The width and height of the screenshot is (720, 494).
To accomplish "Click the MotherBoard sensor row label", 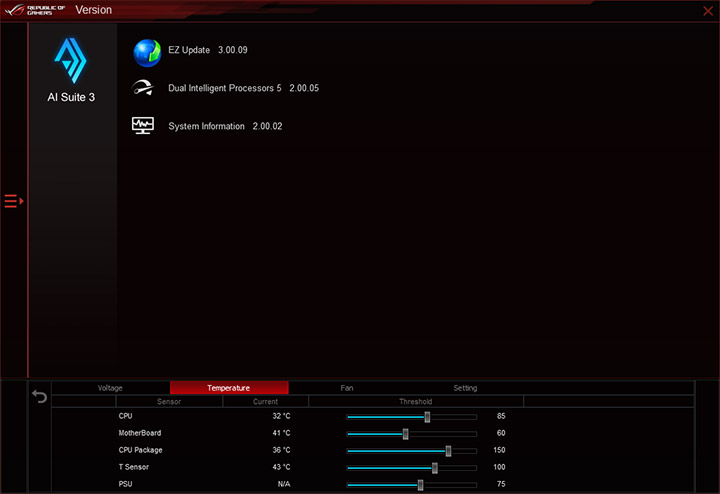I will click(x=140, y=433).
